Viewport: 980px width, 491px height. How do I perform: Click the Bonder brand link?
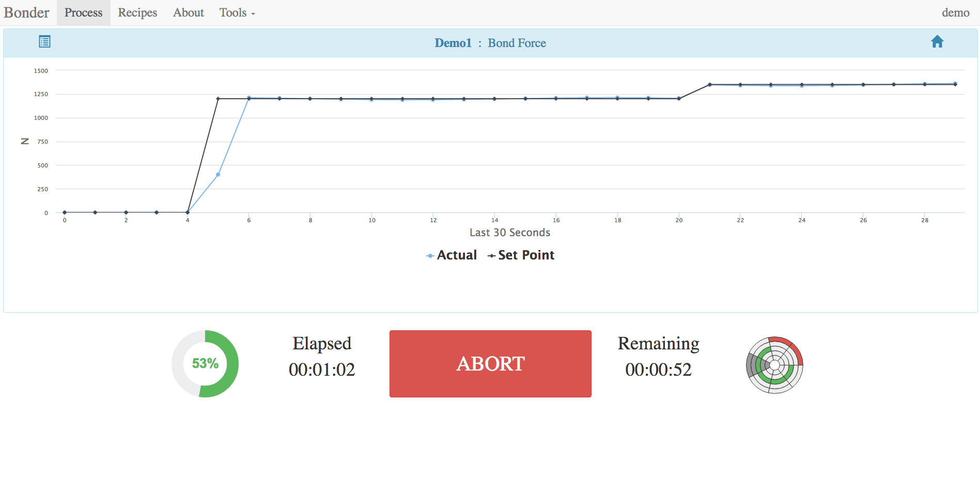coord(27,12)
